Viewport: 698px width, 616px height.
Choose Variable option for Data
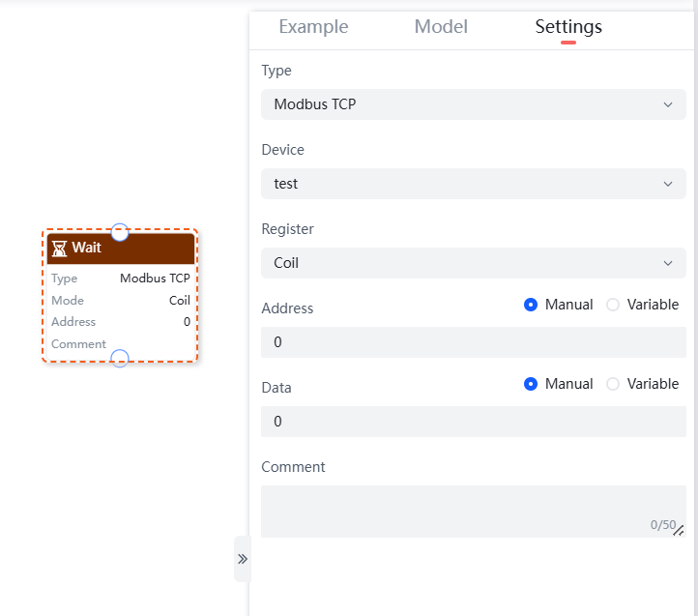613,384
